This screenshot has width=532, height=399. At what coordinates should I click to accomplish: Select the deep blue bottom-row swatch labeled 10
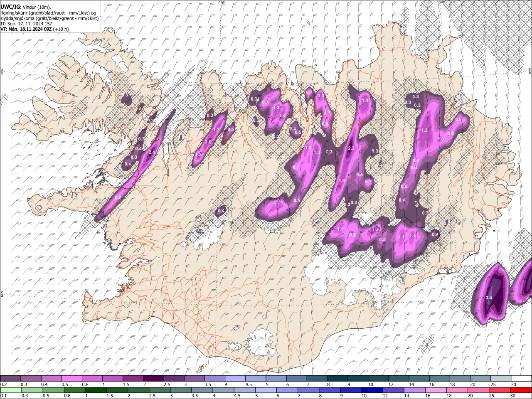[x=372, y=390]
